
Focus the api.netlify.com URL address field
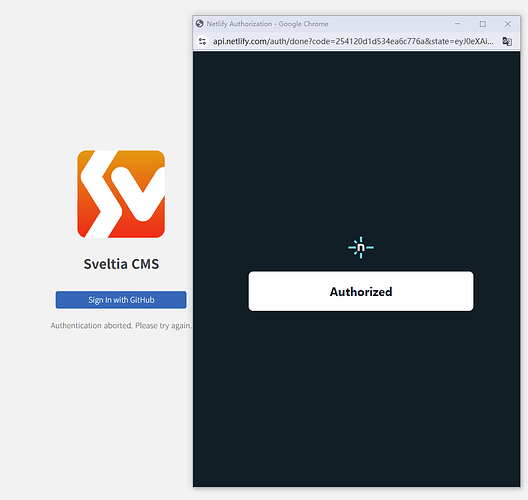pyautogui.click(x=353, y=41)
